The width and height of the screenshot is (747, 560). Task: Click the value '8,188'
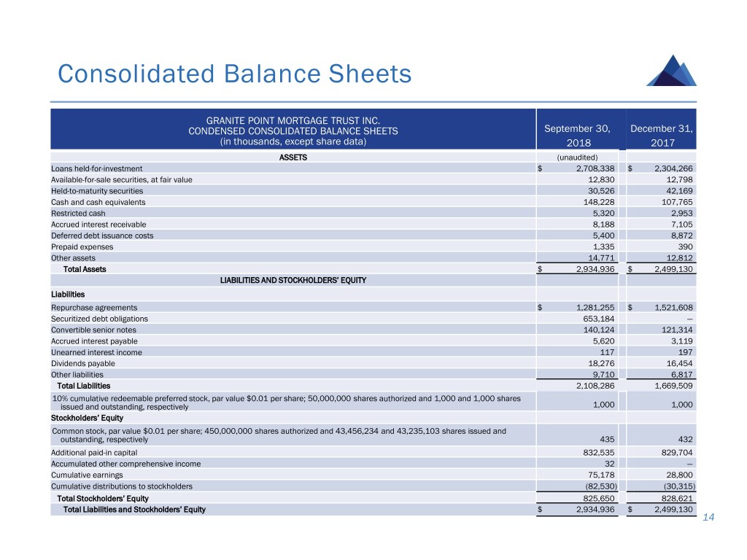point(603,225)
